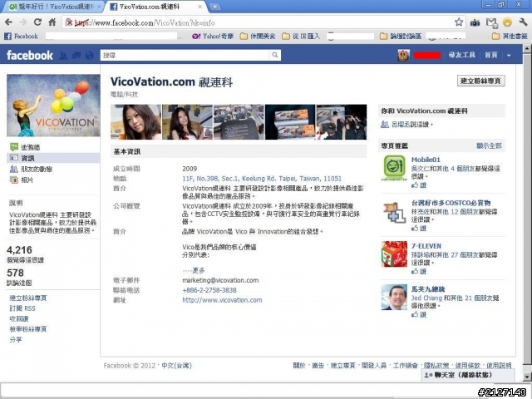Open the VicoVation balloon profile picture
Image resolution: width=532 pixels, height=399 pixels.
[53, 106]
